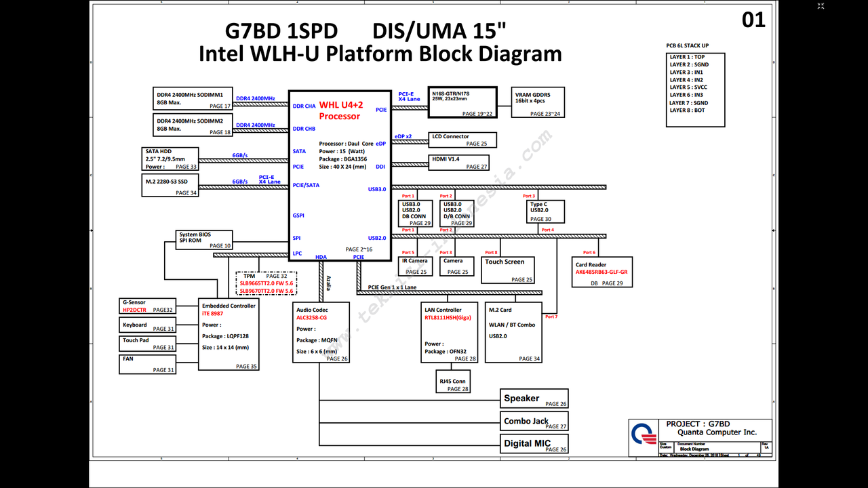Select the red 'SLB9670TT2.0 FW 5.6' text
The image size is (868, 488).
267,291
